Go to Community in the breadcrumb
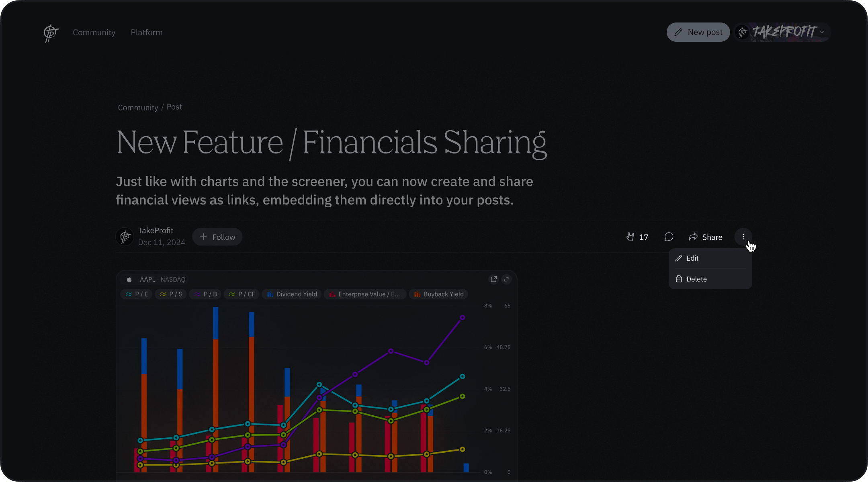 (x=138, y=108)
